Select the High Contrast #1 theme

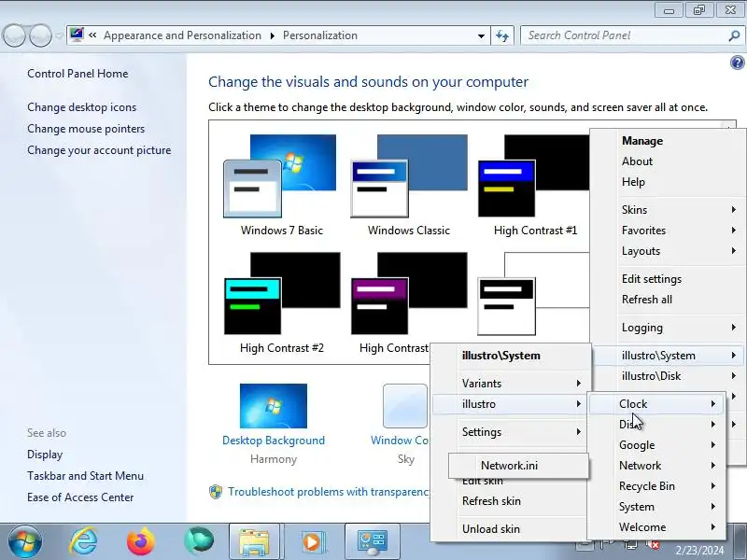click(535, 186)
